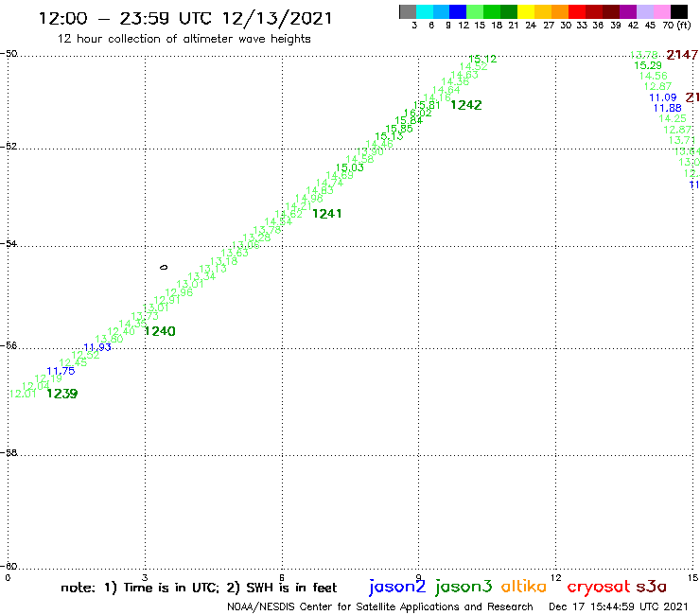700x615 pixels.
Task: Click the latitude axis label -54
Action: coord(9,244)
